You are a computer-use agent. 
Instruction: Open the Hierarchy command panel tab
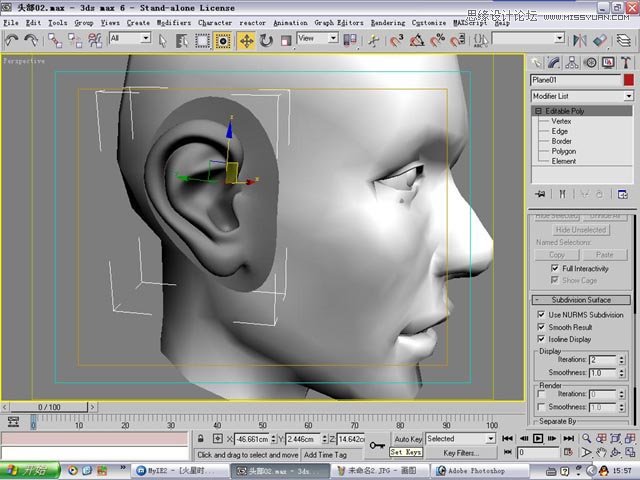point(572,62)
